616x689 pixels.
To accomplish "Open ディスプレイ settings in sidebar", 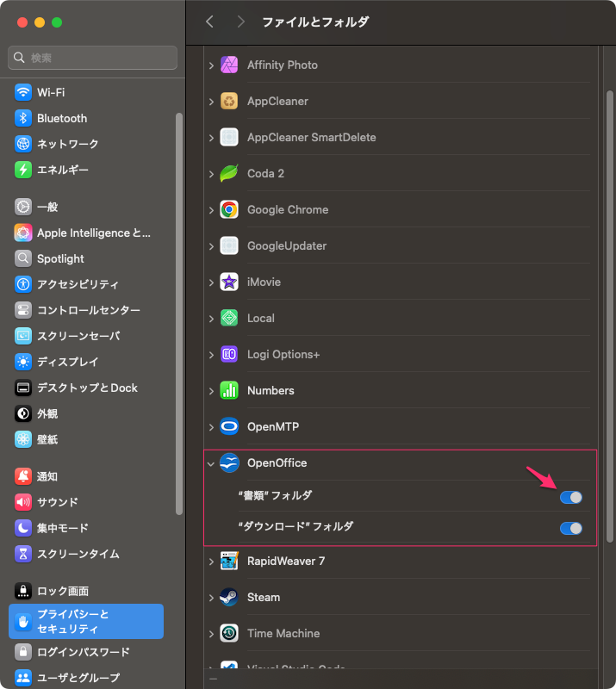I will tap(67, 362).
